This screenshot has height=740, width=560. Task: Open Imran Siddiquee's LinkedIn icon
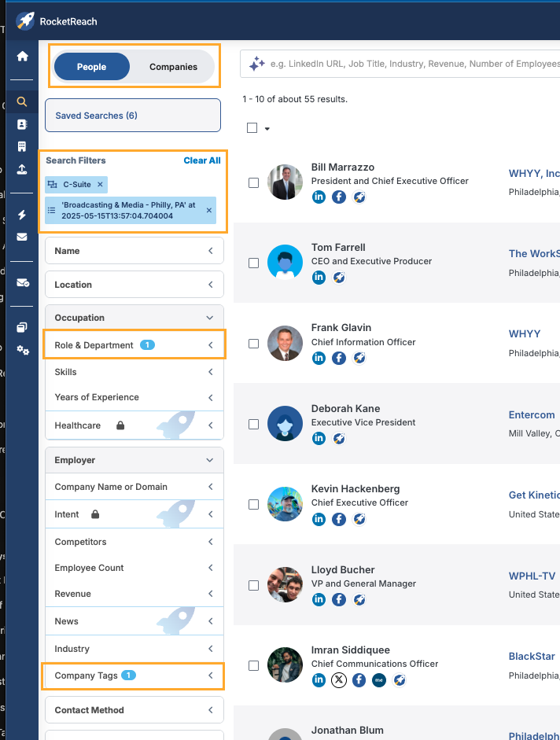[x=319, y=680]
